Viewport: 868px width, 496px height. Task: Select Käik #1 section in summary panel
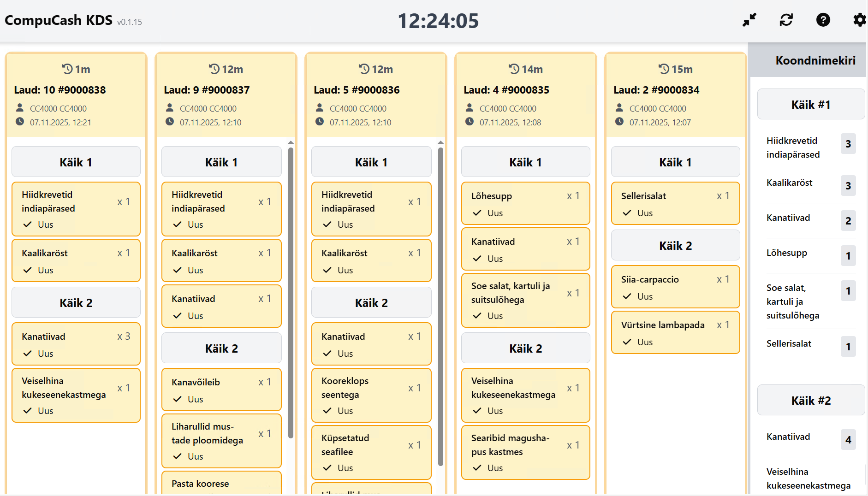coord(810,105)
